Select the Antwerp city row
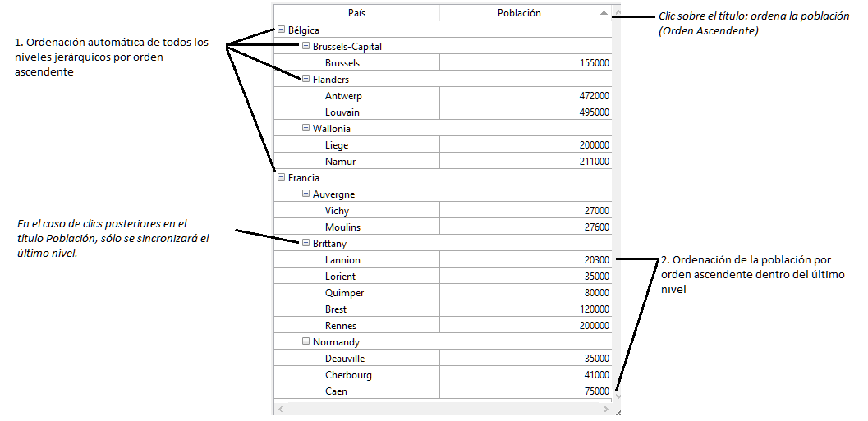868x421 pixels. tap(343, 96)
